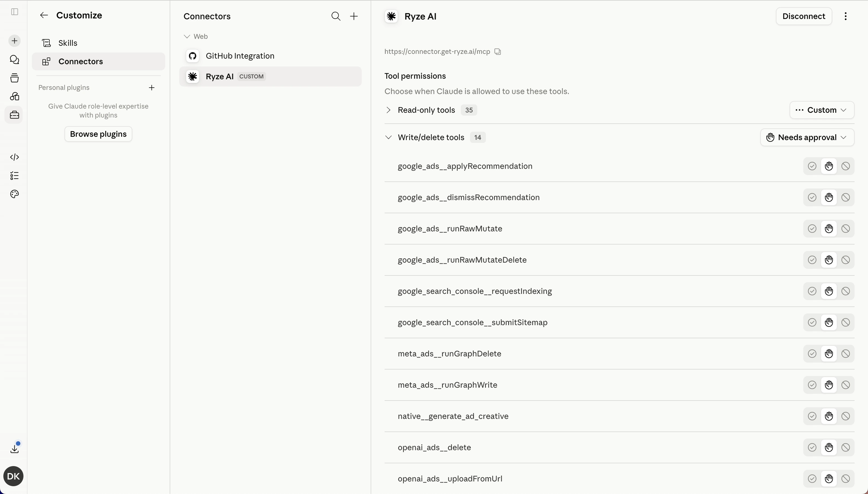Open the chats bubble icon in sidebar
The height and width of the screenshot is (494, 868).
[14, 60]
